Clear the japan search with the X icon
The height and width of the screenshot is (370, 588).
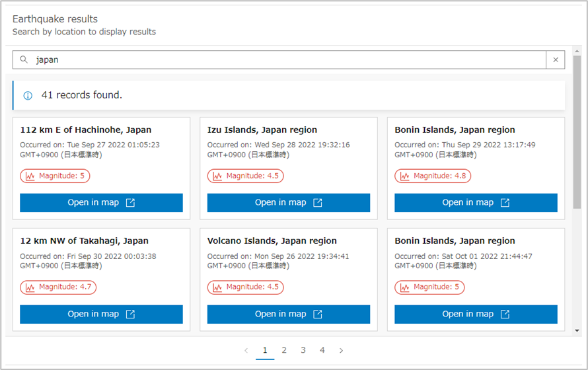pos(555,59)
